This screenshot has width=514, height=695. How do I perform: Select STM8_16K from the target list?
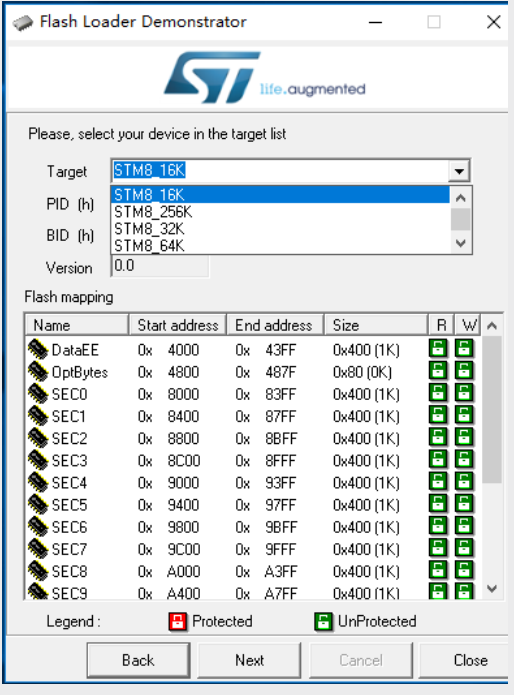pyautogui.click(x=280, y=195)
